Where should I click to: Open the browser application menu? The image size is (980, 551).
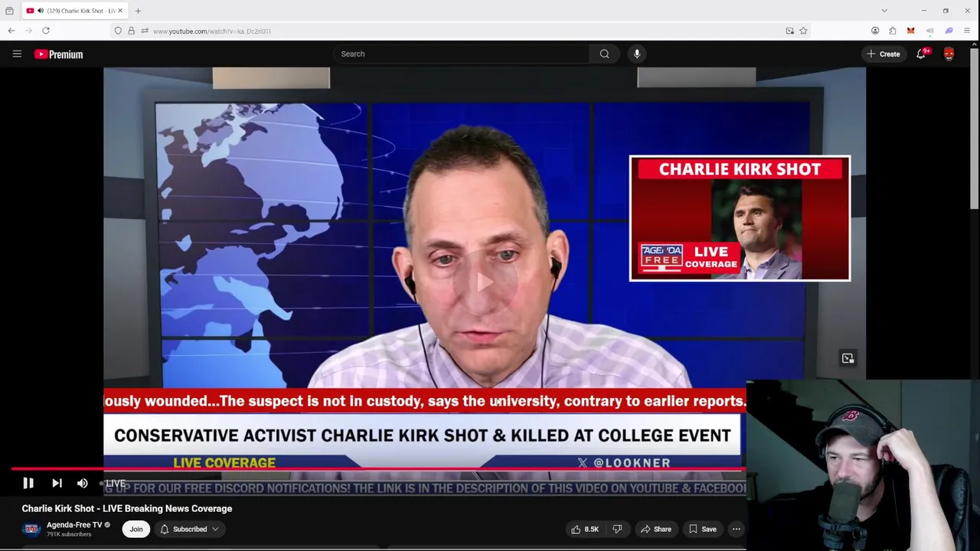point(967,31)
